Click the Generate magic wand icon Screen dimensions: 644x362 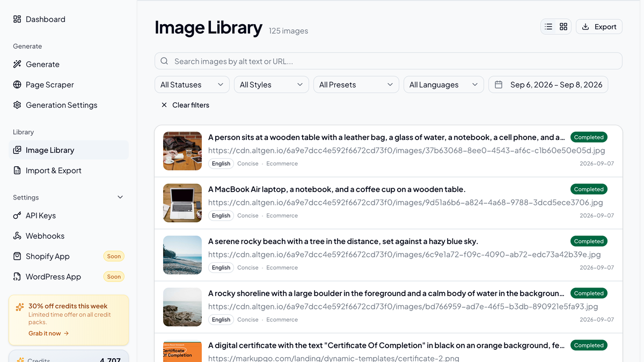[x=17, y=64]
